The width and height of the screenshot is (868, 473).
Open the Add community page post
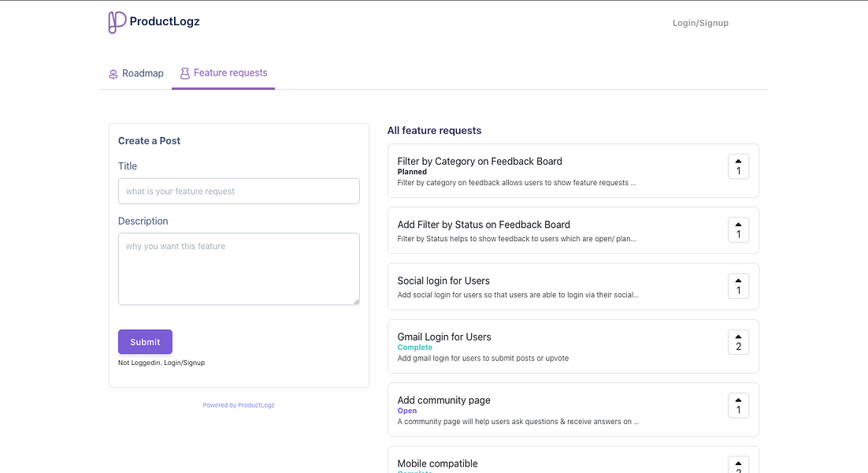[x=443, y=400]
